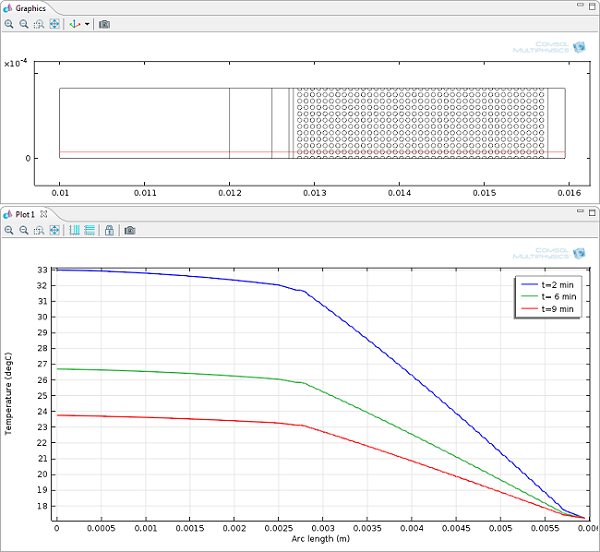
Task: Click Zoom In in the Graphics toolbar
Action: [x=9, y=24]
